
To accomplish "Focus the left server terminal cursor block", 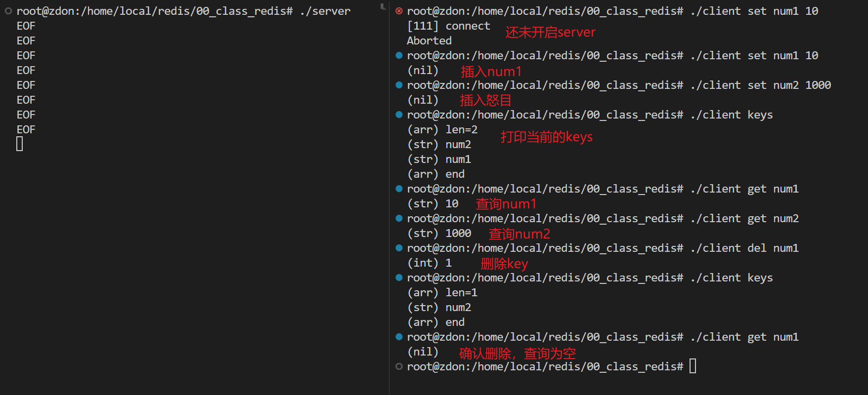I will pos(20,144).
